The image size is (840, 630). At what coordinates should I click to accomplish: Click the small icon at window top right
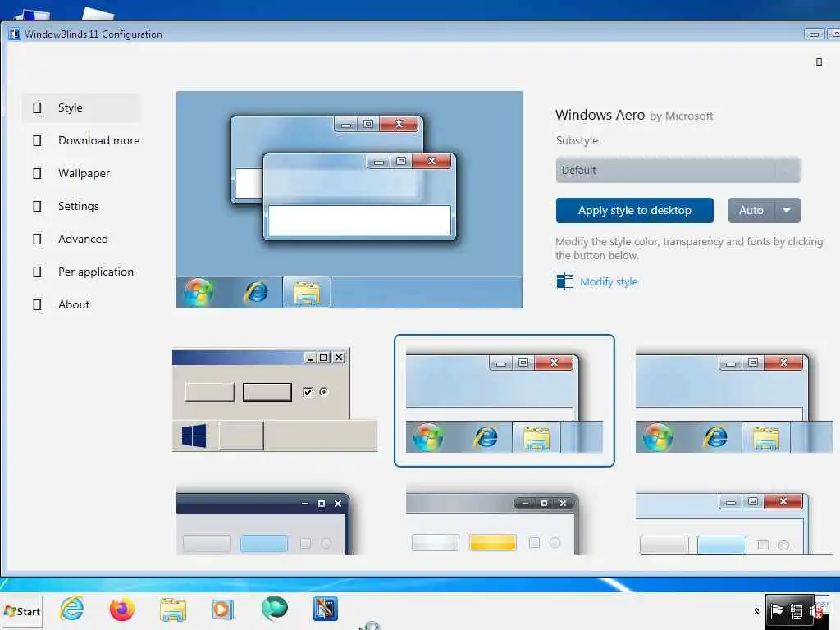pos(819,62)
